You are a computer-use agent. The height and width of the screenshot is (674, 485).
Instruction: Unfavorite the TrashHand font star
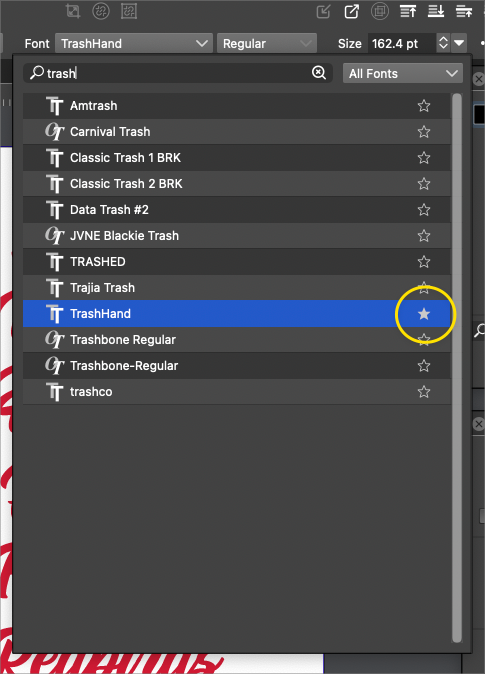pos(424,314)
